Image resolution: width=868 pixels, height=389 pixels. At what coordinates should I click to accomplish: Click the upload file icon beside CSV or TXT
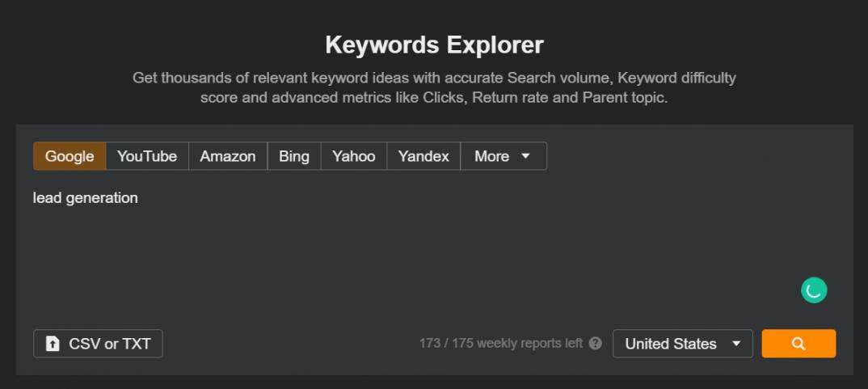tap(53, 344)
